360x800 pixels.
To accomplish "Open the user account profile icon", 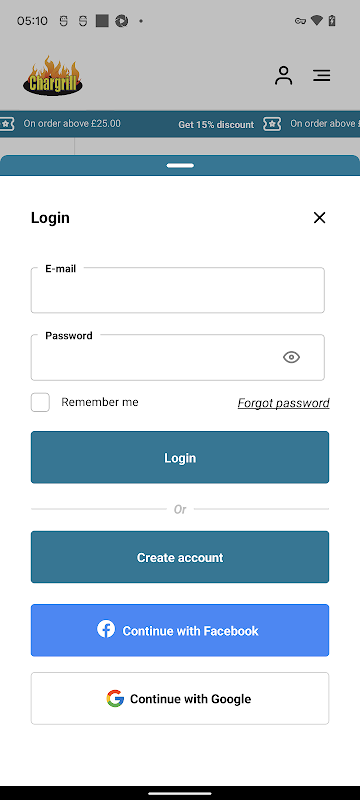I will pyautogui.click(x=284, y=76).
